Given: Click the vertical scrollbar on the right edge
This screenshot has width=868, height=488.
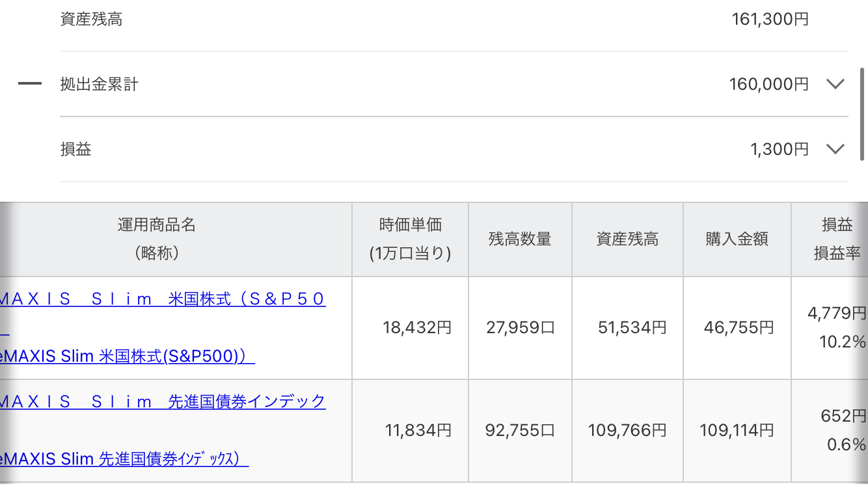Looking at the screenshot, I should pos(863,114).
